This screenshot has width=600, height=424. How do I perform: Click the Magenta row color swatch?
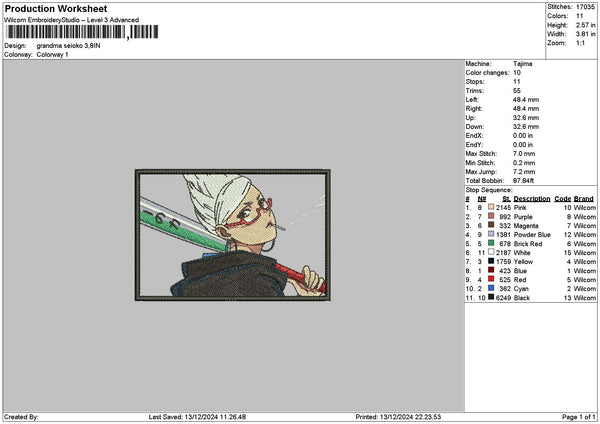coord(491,225)
